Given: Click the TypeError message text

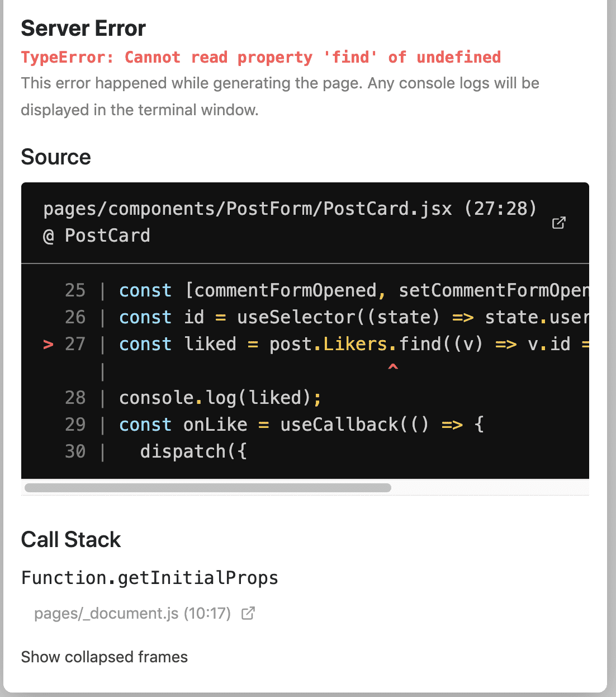Looking at the screenshot, I should [x=260, y=57].
